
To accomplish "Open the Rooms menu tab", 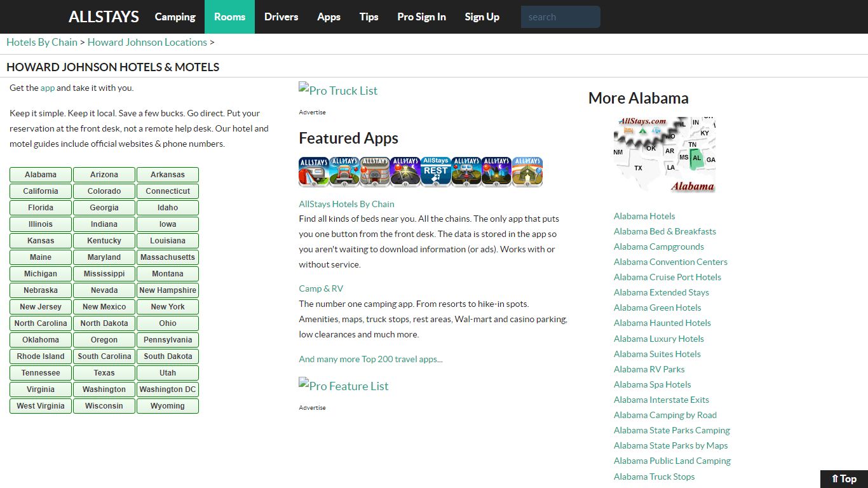I will pos(229,17).
